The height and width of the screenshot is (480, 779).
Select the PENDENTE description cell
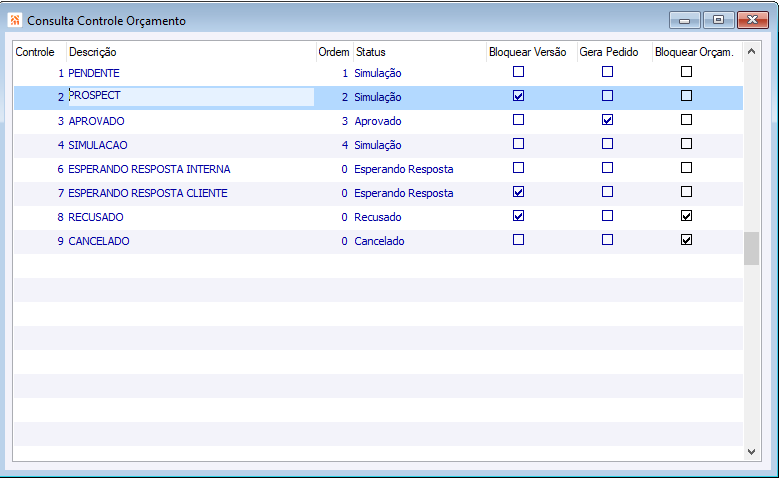pyautogui.click(x=191, y=73)
